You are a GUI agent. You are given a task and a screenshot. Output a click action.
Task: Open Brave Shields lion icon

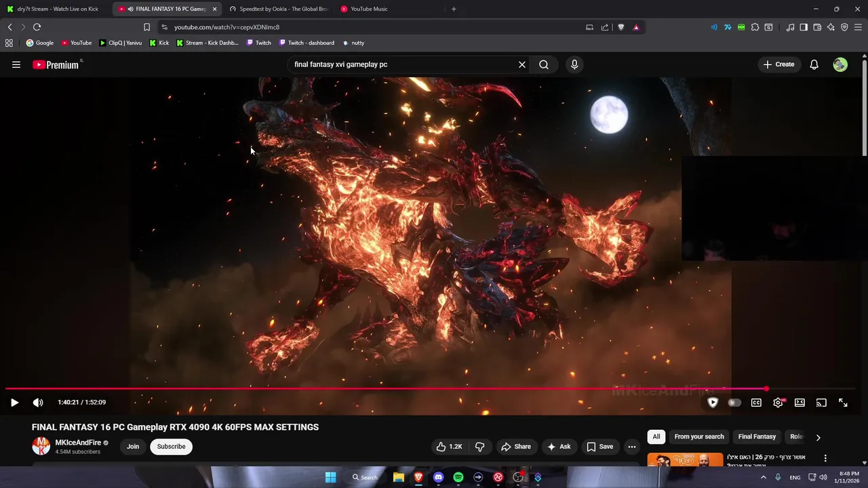point(620,27)
